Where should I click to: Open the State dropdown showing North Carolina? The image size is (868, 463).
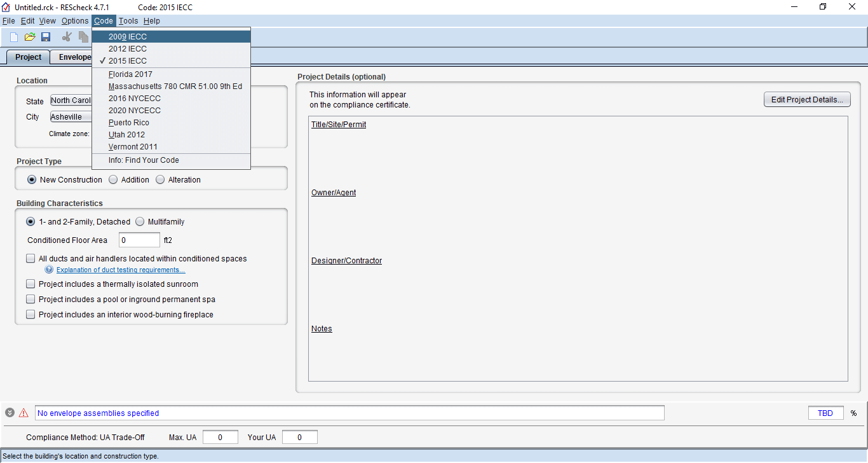tap(71, 100)
